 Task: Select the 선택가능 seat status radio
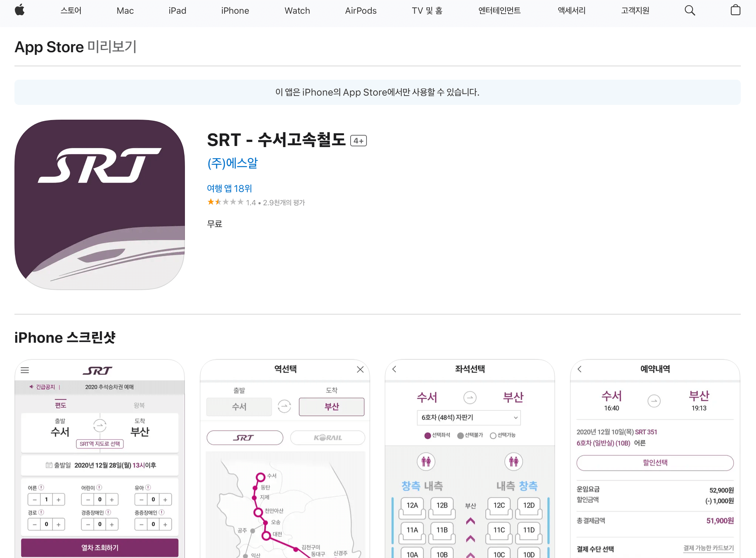(x=493, y=435)
